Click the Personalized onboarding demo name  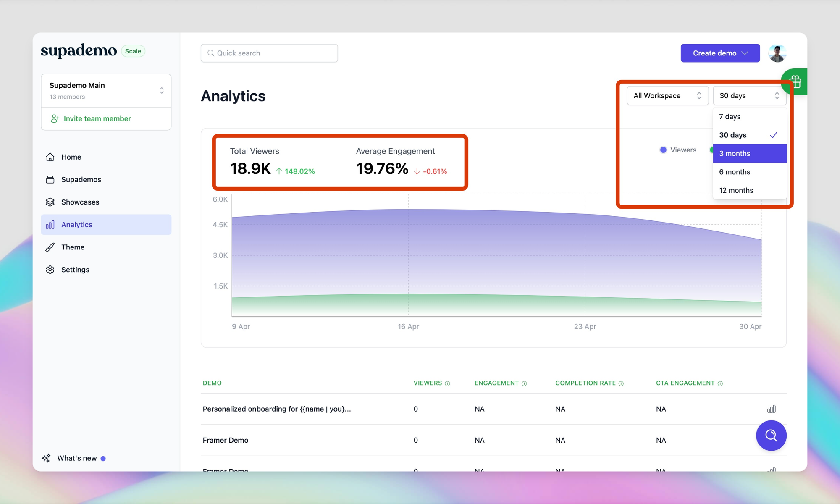(277, 409)
